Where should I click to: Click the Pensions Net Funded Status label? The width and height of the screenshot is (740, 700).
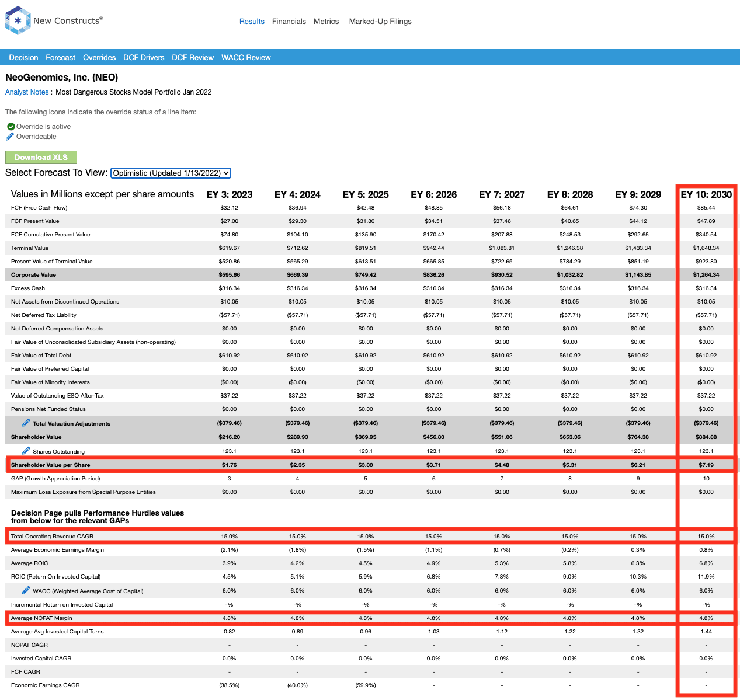[x=48, y=409]
